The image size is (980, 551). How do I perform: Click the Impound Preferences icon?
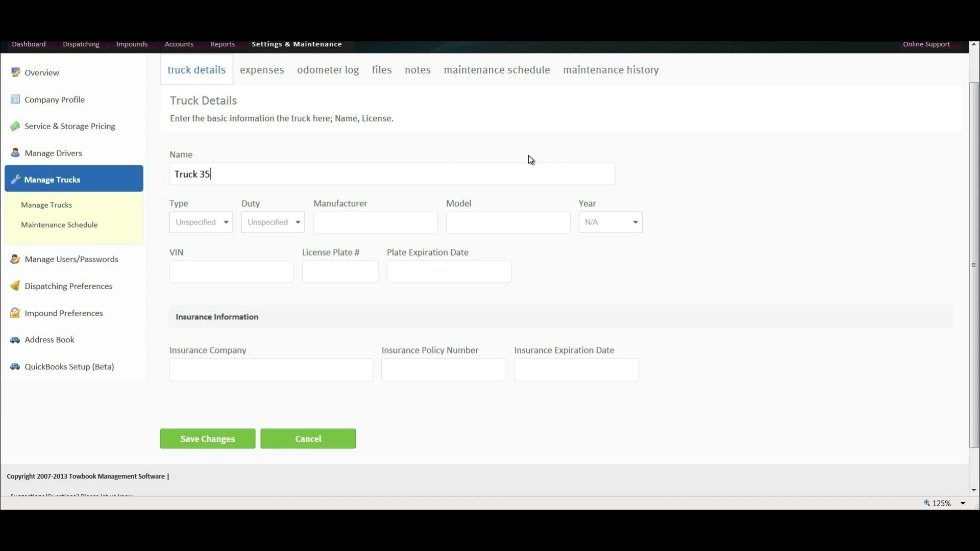click(15, 313)
